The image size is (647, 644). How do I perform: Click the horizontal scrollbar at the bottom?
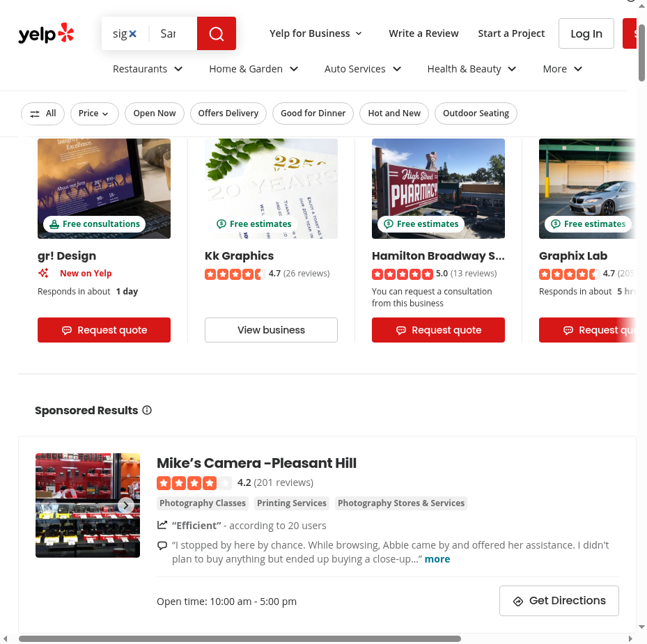[x=240, y=638]
